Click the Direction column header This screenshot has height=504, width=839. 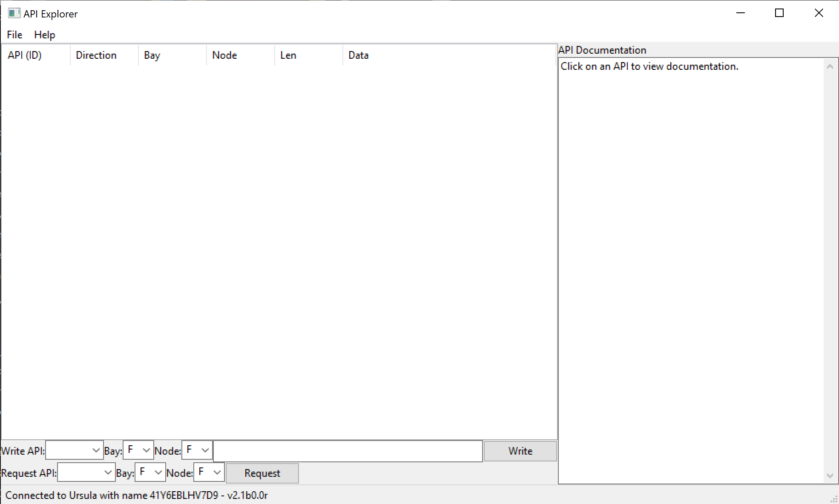coord(96,55)
